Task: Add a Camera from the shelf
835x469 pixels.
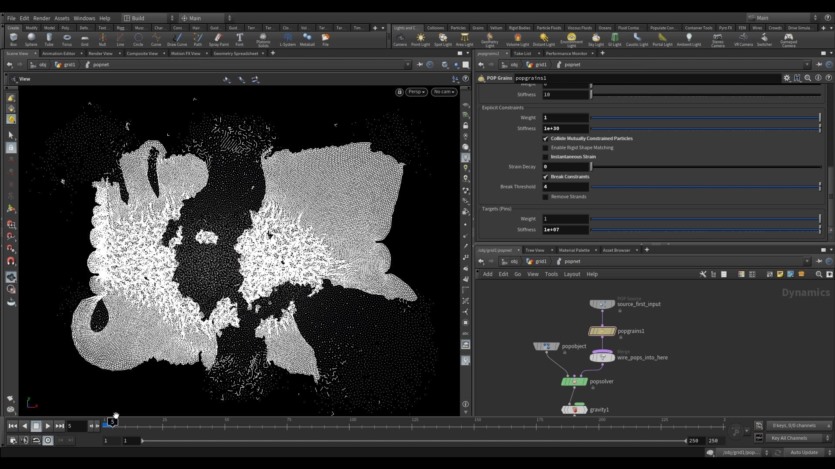Action: pyautogui.click(x=400, y=39)
